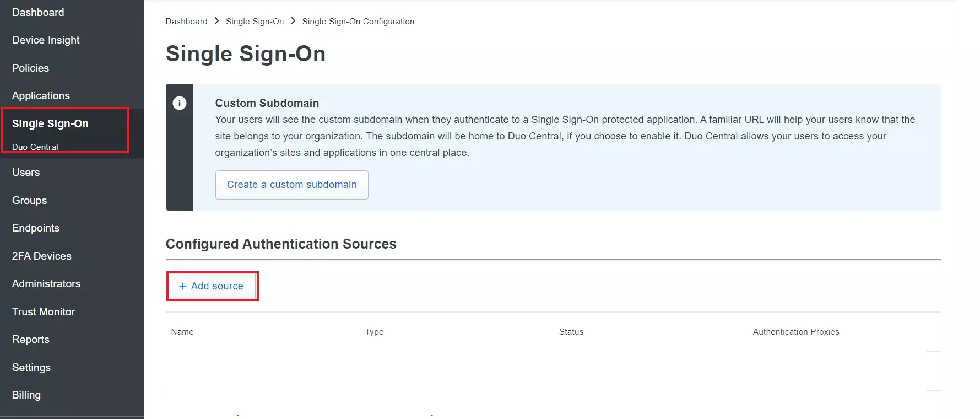
Task: Click the Custom Subdomain heading
Action: point(267,103)
